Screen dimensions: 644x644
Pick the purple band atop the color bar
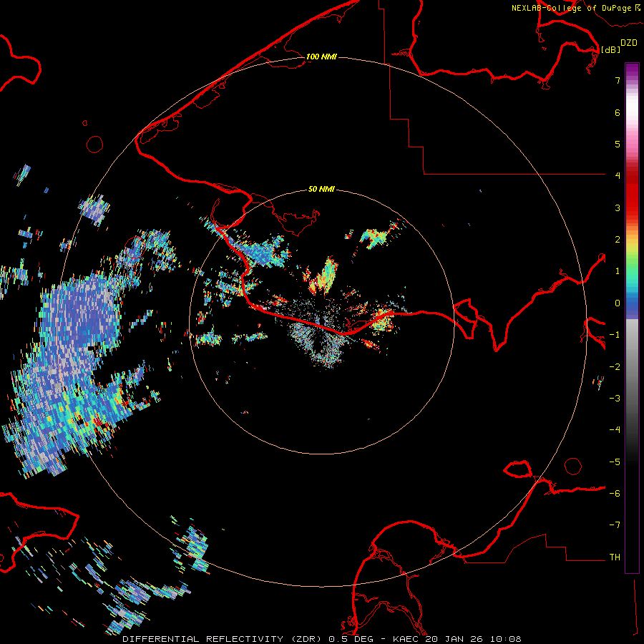[632, 70]
